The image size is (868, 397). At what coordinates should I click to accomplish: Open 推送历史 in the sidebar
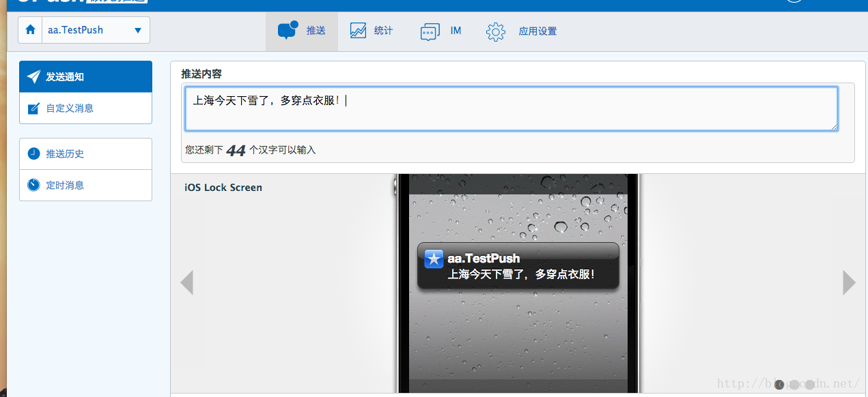[x=85, y=153]
